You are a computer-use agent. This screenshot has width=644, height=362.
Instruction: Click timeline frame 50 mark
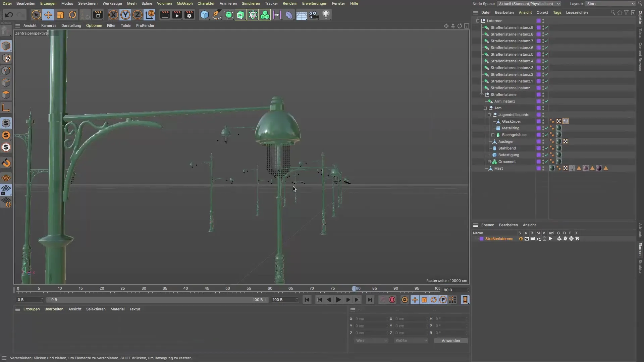click(x=228, y=289)
